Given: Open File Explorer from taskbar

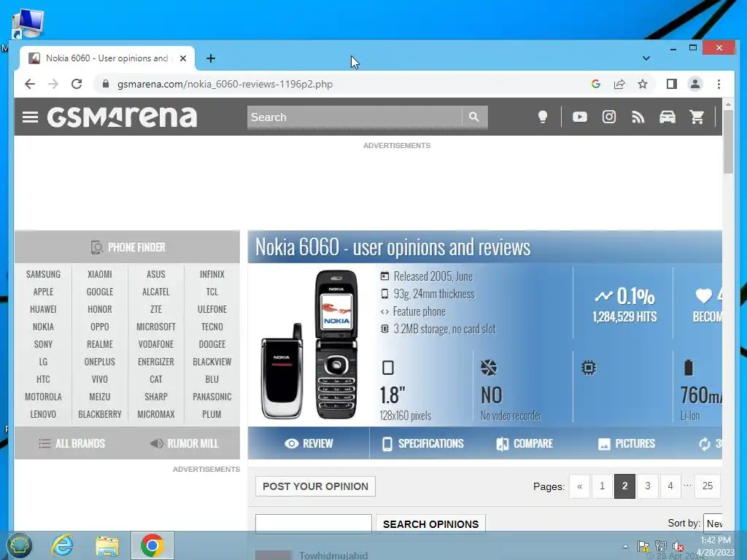Looking at the screenshot, I should click(107, 545).
